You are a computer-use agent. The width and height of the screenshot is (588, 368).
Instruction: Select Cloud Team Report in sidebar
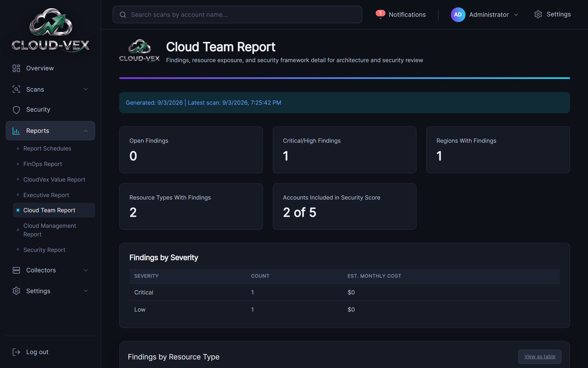(x=54, y=210)
